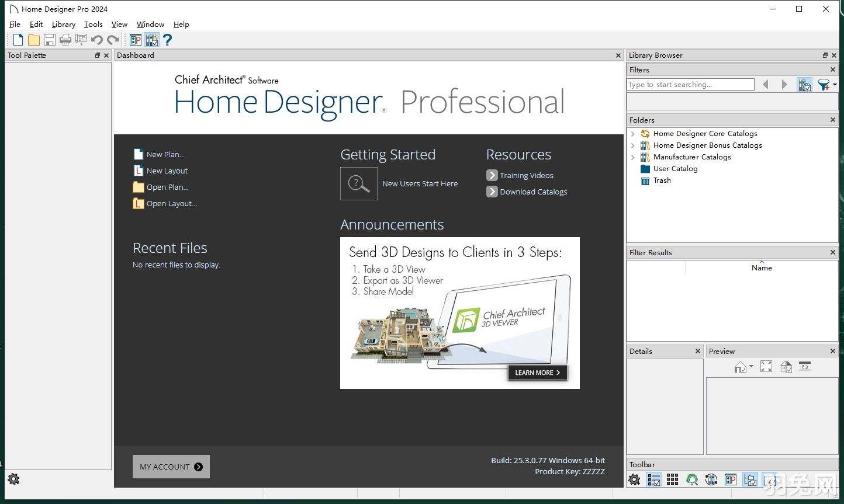
Task: Toggle the detailed list view in Library toolbar
Action: (654, 479)
